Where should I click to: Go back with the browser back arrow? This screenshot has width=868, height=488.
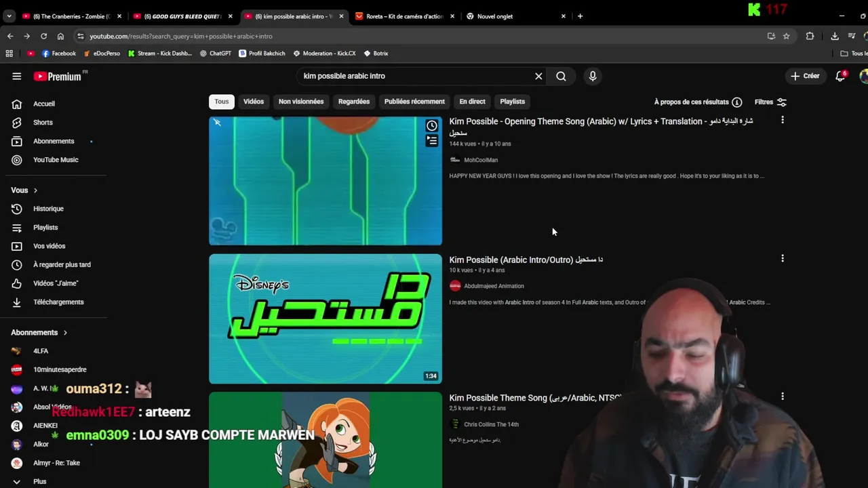(x=10, y=36)
